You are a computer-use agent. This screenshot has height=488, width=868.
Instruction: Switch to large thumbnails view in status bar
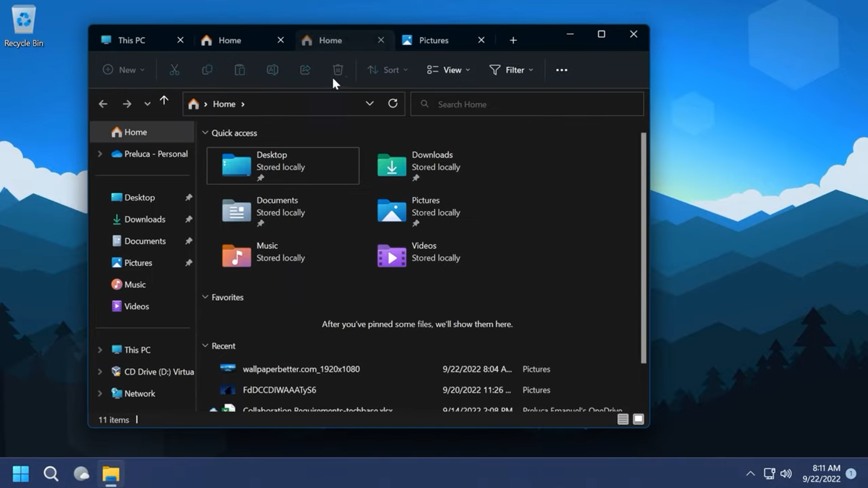[x=638, y=419]
